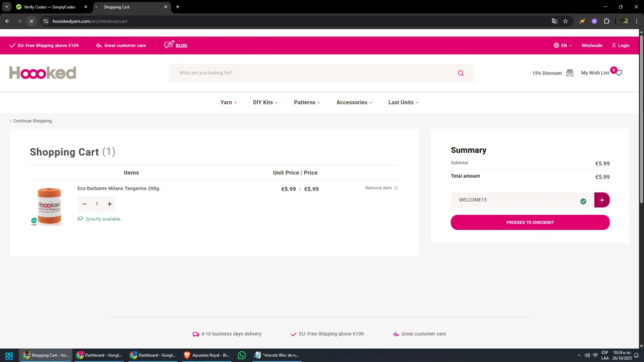Open the Chrome three-dot menu
This screenshot has height=362, width=644.
636,21
